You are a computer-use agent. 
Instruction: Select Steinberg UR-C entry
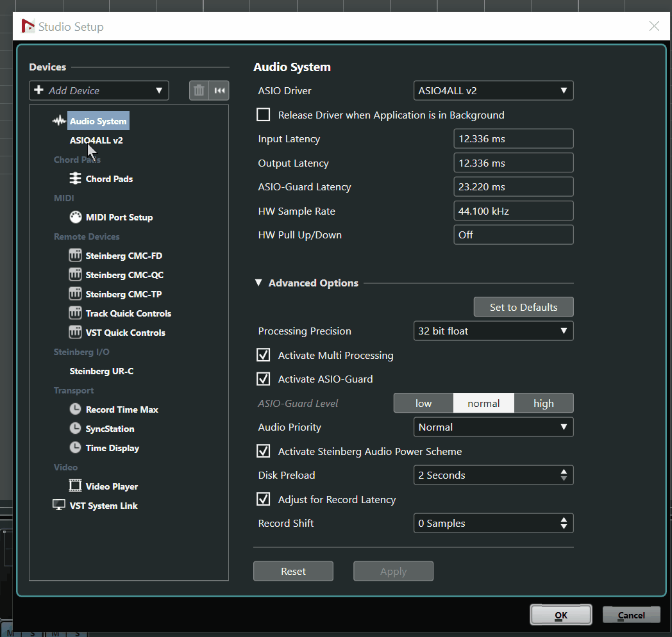[101, 371]
